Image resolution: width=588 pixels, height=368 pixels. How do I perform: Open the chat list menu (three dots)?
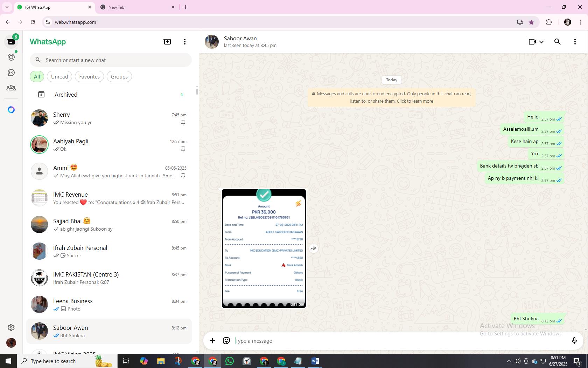(185, 42)
